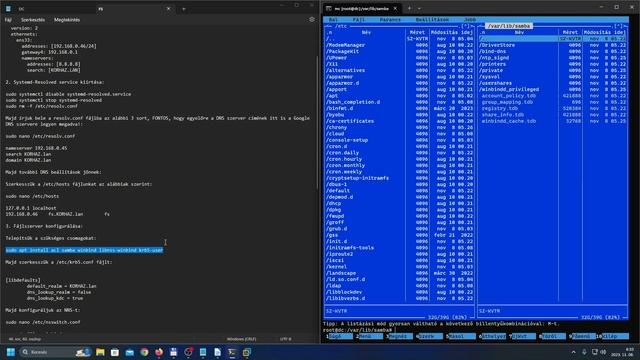This screenshot has width=640, height=360.
Task: Select /landscape in /etc panel
Action: 400,273
